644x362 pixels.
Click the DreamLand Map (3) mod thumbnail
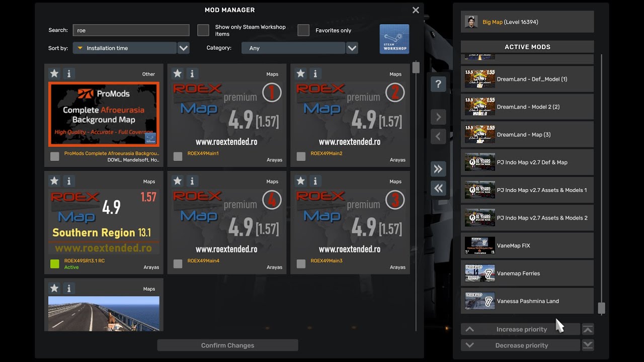[480, 134]
